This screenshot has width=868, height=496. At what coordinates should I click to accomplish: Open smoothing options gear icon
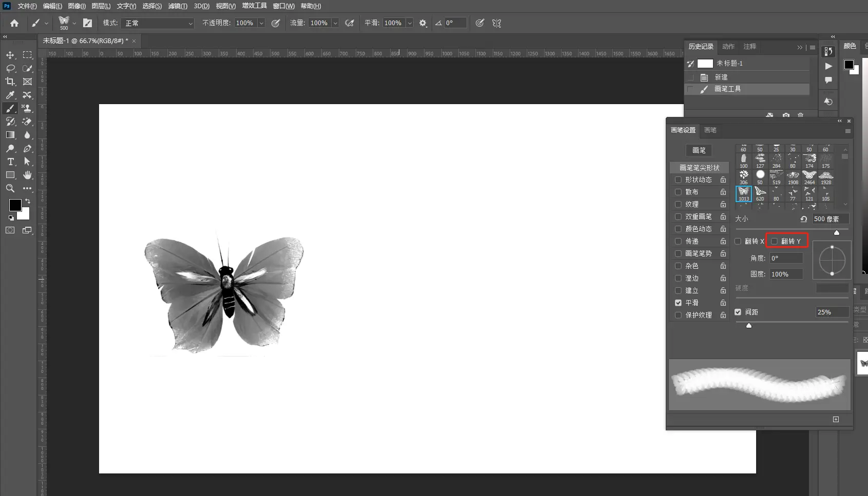(423, 23)
